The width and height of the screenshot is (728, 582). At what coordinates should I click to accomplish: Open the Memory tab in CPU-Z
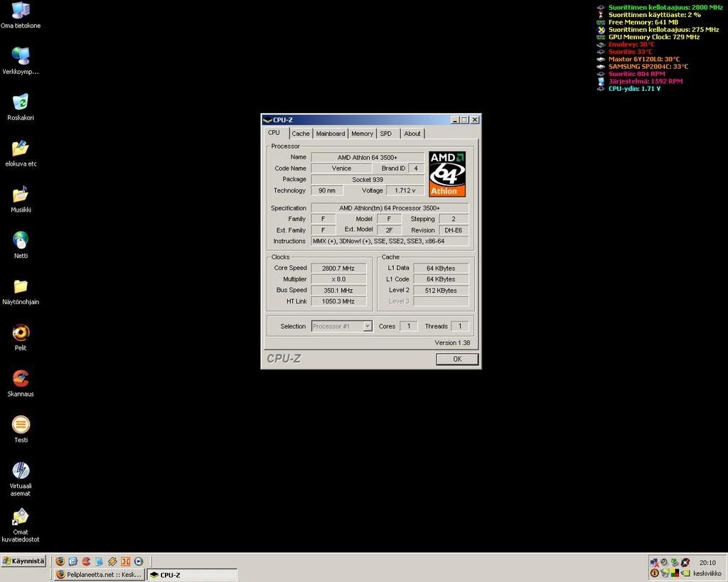(362, 134)
